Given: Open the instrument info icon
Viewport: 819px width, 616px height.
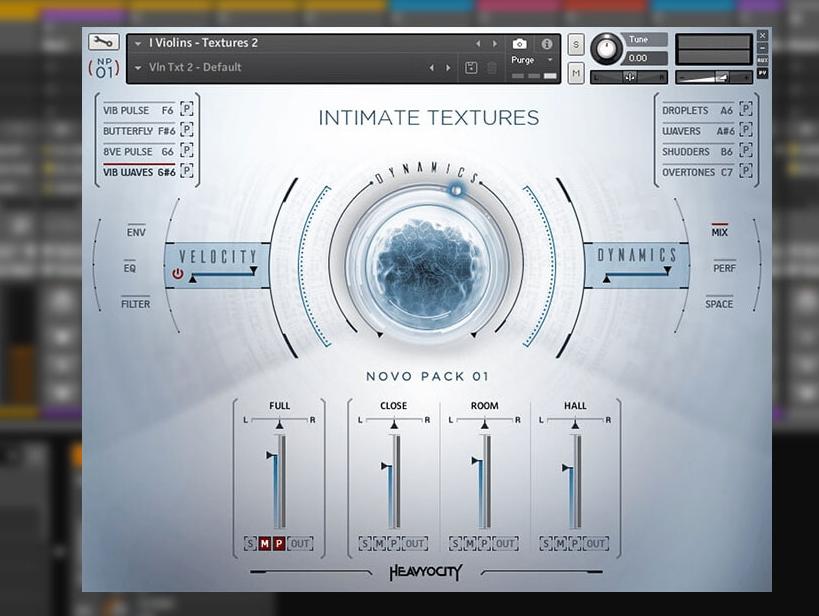Looking at the screenshot, I should point(547,44).
